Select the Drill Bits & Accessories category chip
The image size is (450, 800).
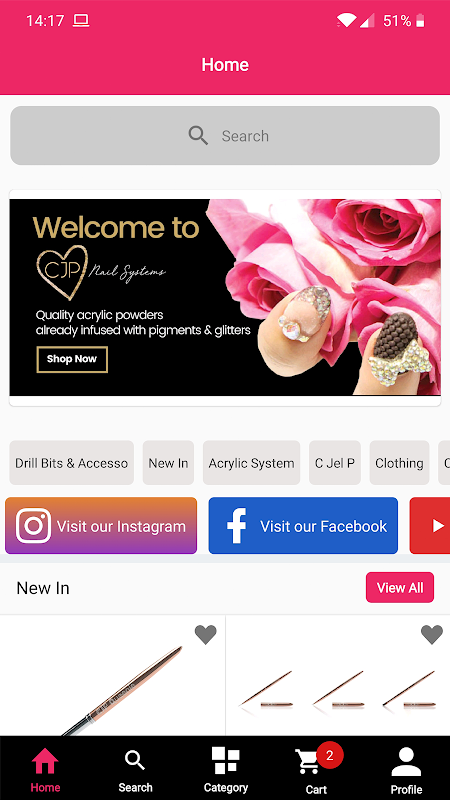[x=71, y=463]
